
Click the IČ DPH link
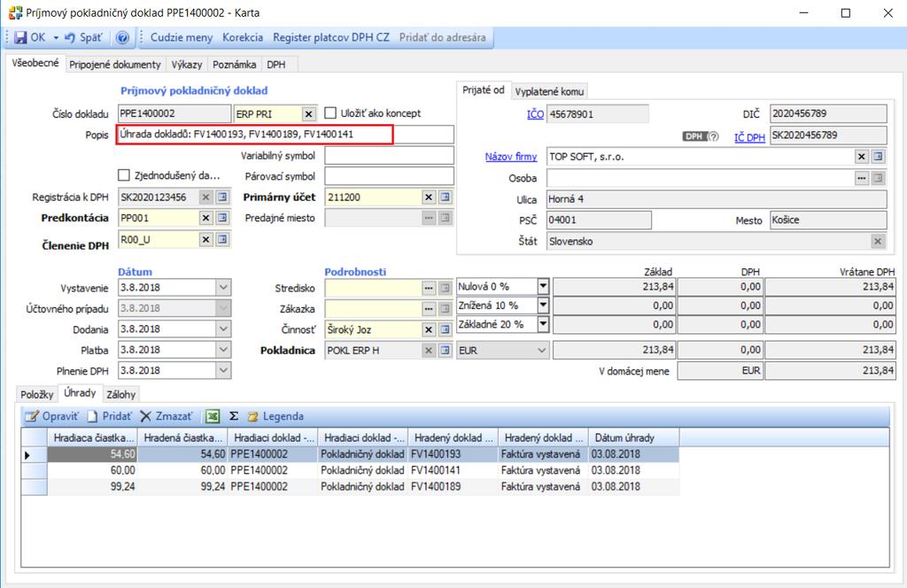pos(749,137)
